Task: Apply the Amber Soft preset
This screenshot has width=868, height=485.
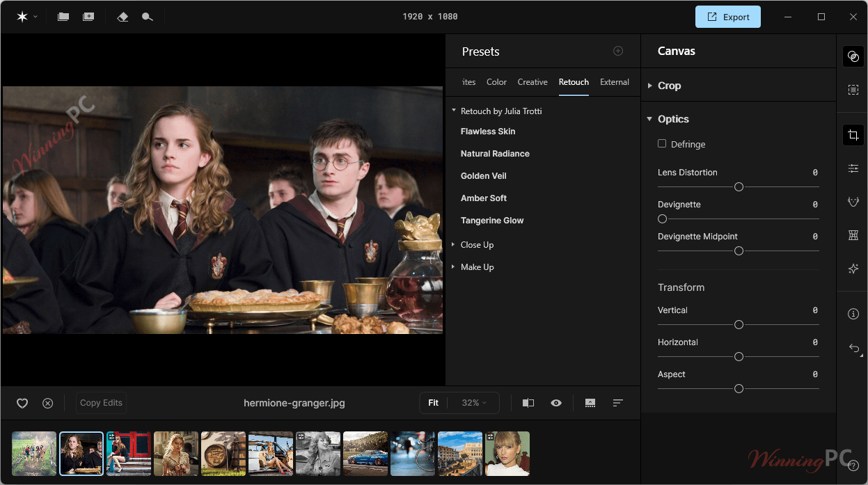Action: coord(484,198)
